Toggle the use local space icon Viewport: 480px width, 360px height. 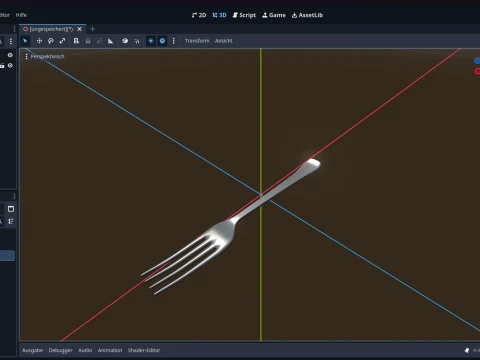coord(125,41)
